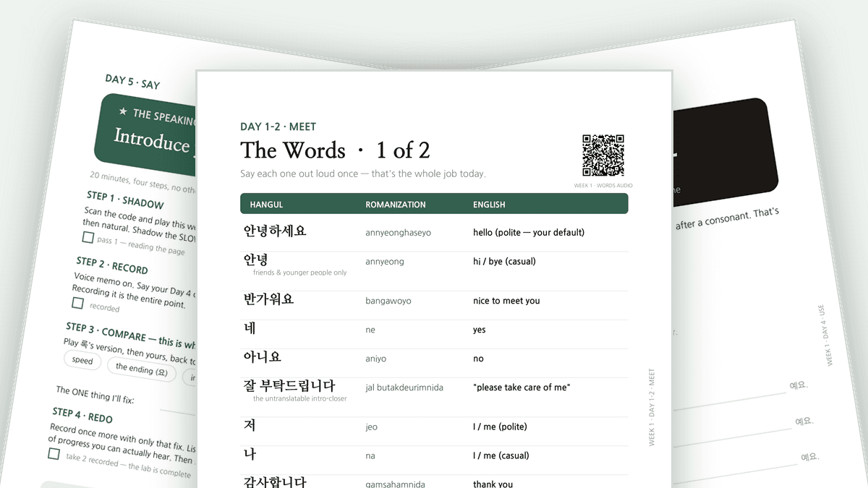The image size is (868, 488).
Task: Click the meaning 'yes'
Action: click(480, 330)
